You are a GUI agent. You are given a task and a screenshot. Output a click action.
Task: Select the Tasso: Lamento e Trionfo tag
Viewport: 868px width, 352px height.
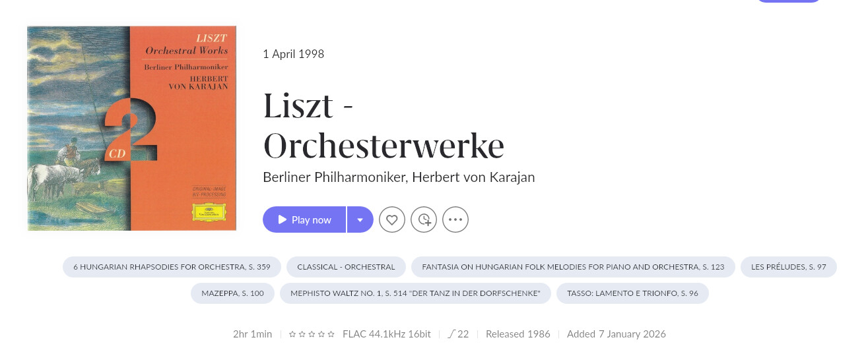[x=632, y=293]
